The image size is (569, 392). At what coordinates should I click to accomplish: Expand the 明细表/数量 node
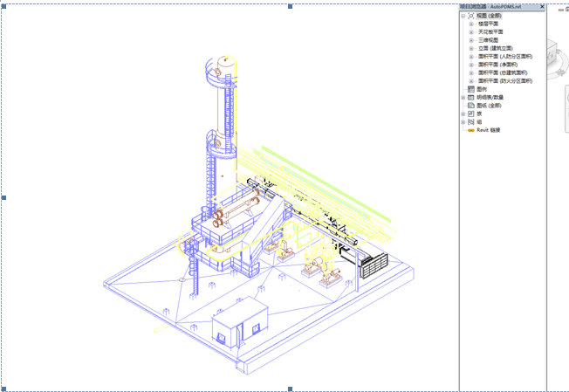click(x=463, y=98)
